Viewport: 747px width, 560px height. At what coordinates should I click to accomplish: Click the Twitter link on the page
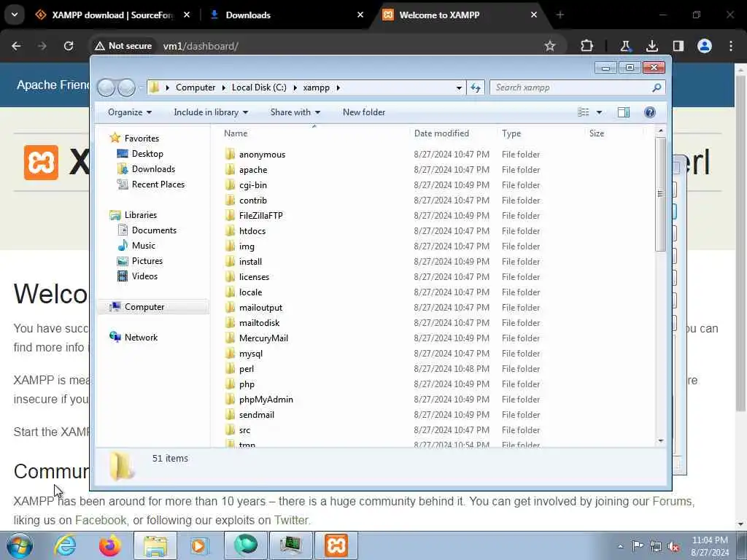291,520
